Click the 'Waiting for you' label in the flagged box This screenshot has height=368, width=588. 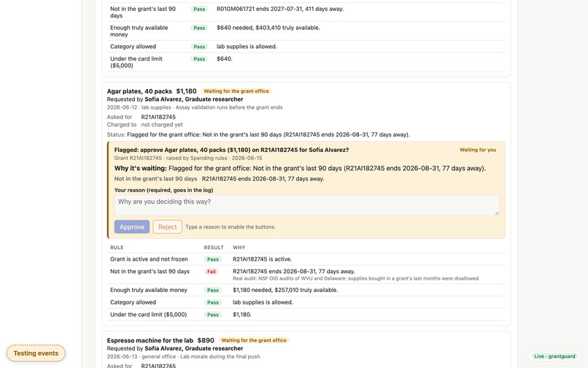point(478,150)
